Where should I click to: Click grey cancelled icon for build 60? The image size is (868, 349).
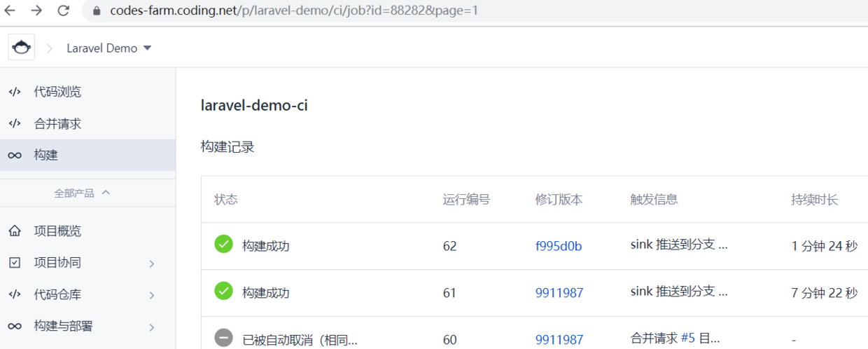click(223, 337)
